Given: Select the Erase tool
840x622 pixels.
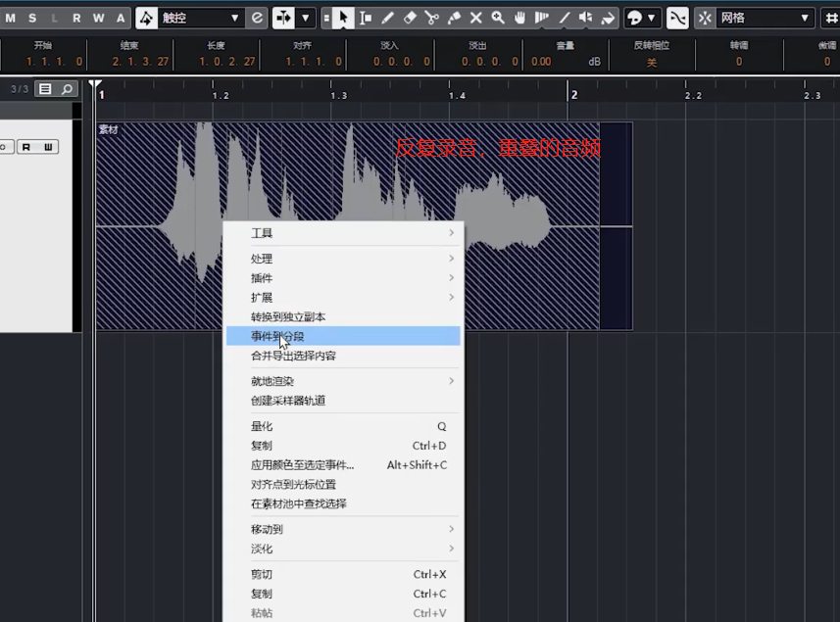Looking at the screenshot, I should click(410, 19).
